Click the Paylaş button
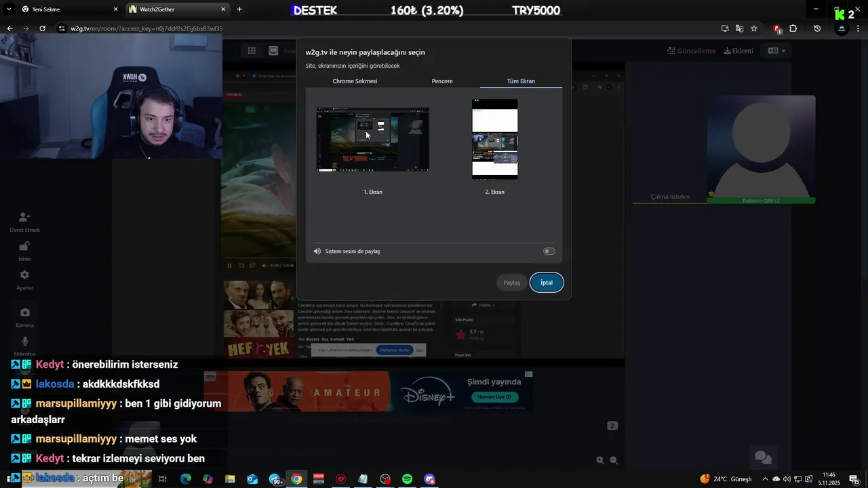The width and height of the screenshot is (868, 488). point(512,283)
